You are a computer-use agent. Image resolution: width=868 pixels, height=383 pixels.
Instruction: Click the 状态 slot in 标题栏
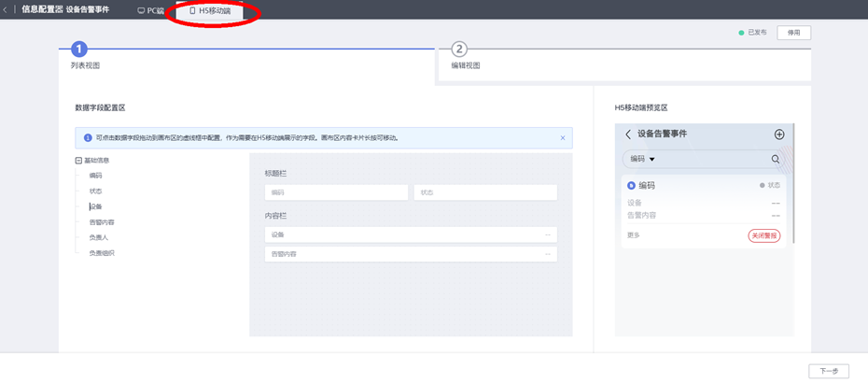coord(485,192)
